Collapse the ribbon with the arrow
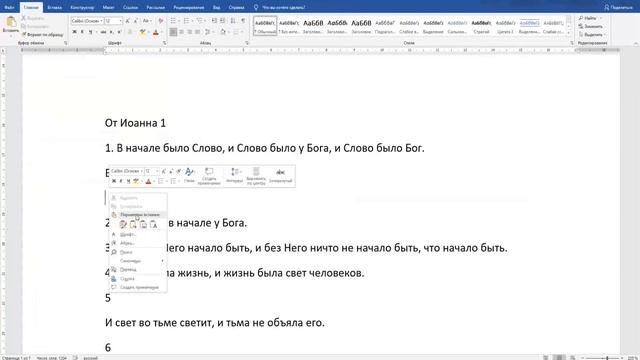Screen dimensions: 640x360 (636, 43)
